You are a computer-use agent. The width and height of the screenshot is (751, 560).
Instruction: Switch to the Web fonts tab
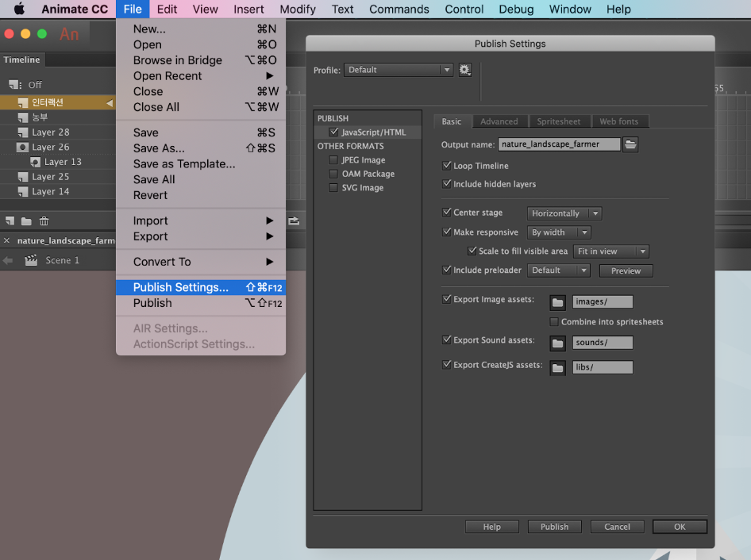point(618,121)
